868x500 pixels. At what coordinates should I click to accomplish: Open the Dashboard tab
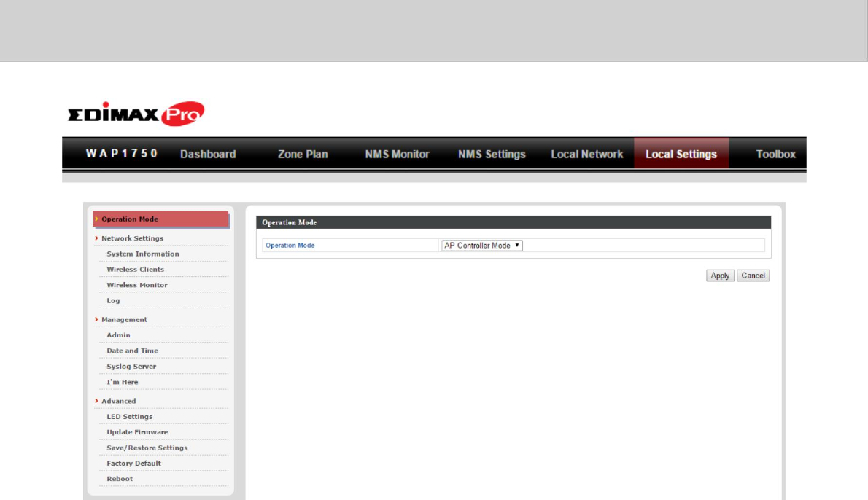(x=208, y=155)
